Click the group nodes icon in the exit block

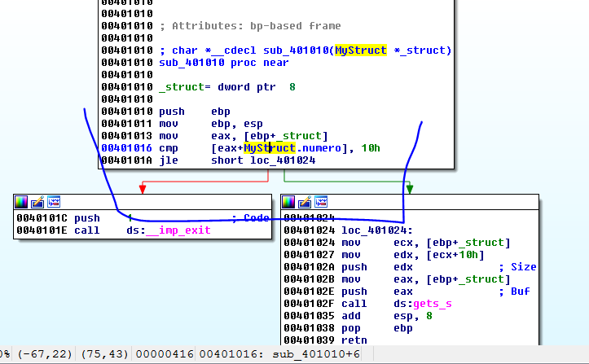coord(53,202)
